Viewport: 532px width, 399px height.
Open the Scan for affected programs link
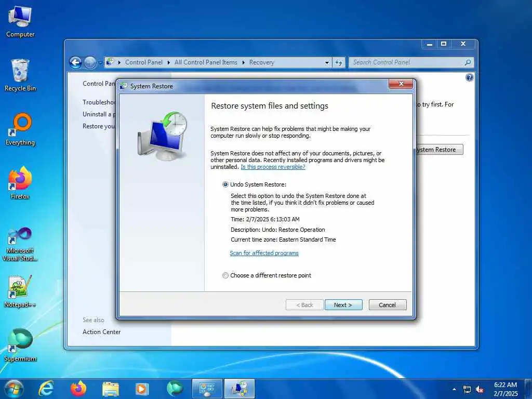(264, 253)
